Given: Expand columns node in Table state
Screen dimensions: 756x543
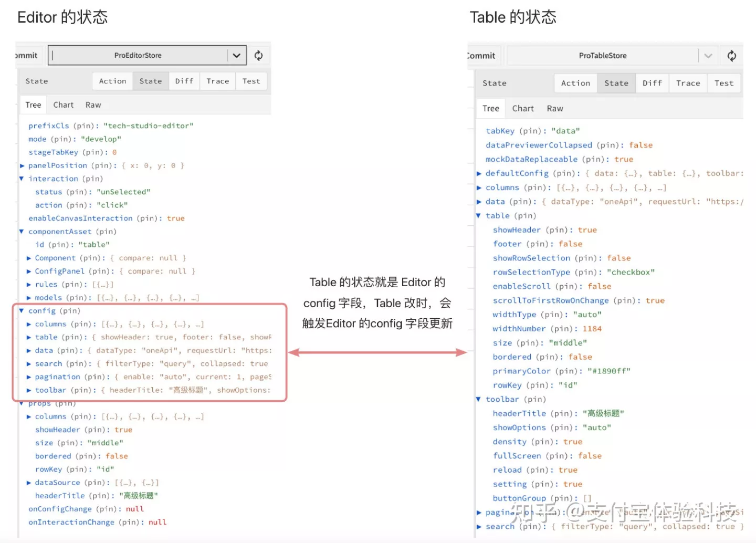Looking at the screenshot, I should [x=479, y=187].
